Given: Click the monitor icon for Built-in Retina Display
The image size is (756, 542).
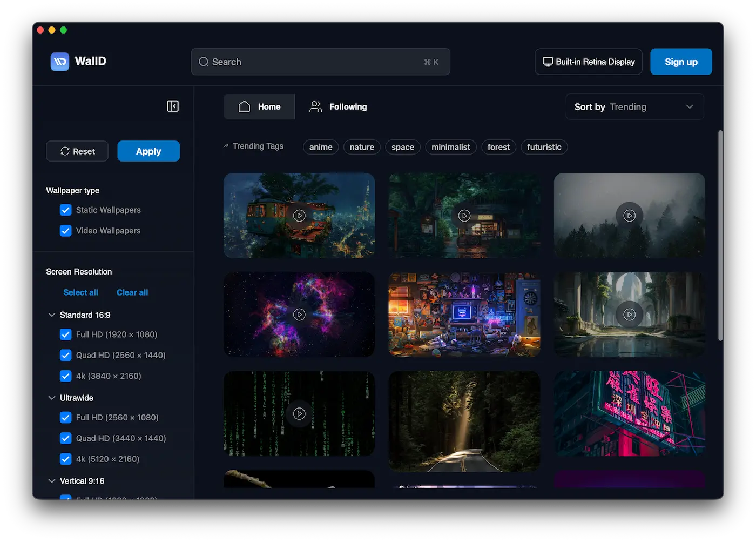Looking at the screenshot, I should tap(548, 62).
